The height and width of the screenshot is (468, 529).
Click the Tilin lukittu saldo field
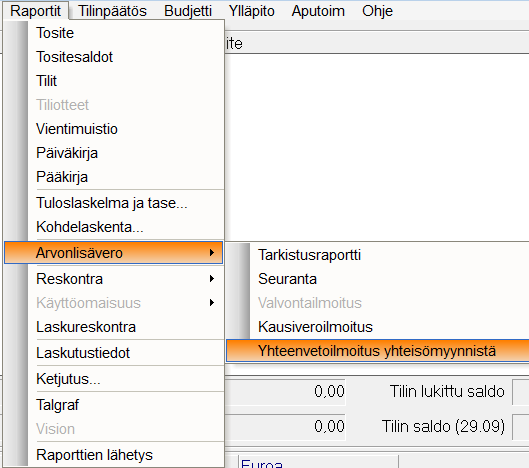pyautogui.click(x=521, y=392)
